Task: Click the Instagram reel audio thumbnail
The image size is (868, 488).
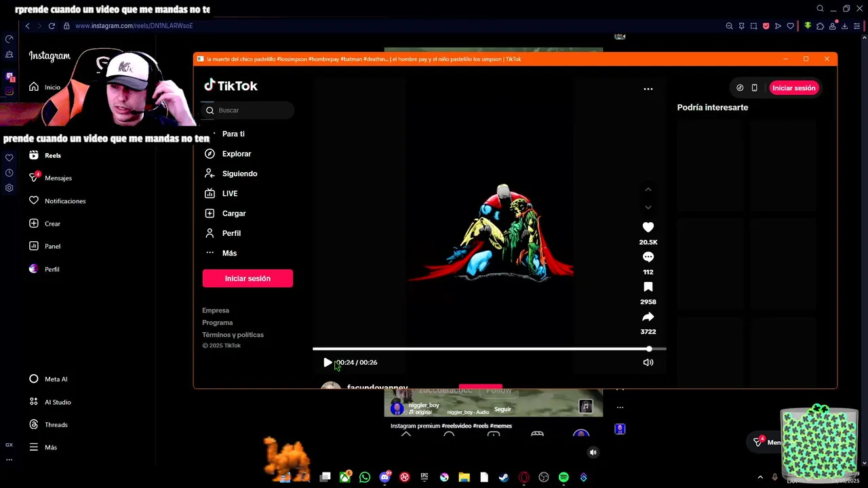Action: tap(586, 406)
